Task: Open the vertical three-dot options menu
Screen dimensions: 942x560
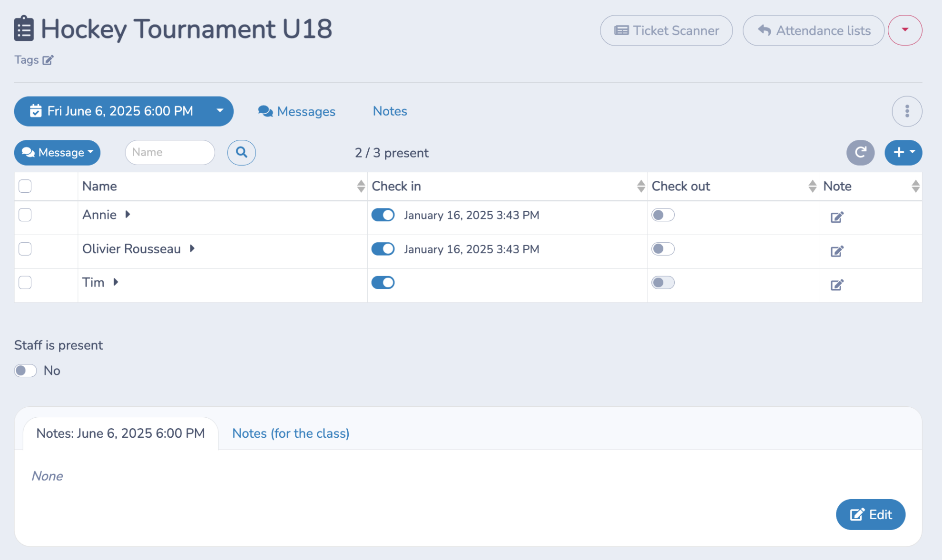Action: [907, 111]
